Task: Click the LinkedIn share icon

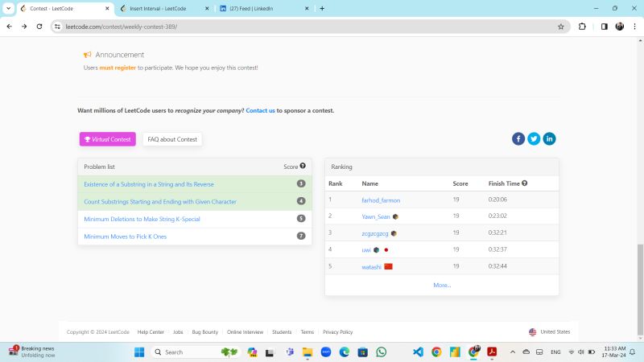Action: point(549,138)
